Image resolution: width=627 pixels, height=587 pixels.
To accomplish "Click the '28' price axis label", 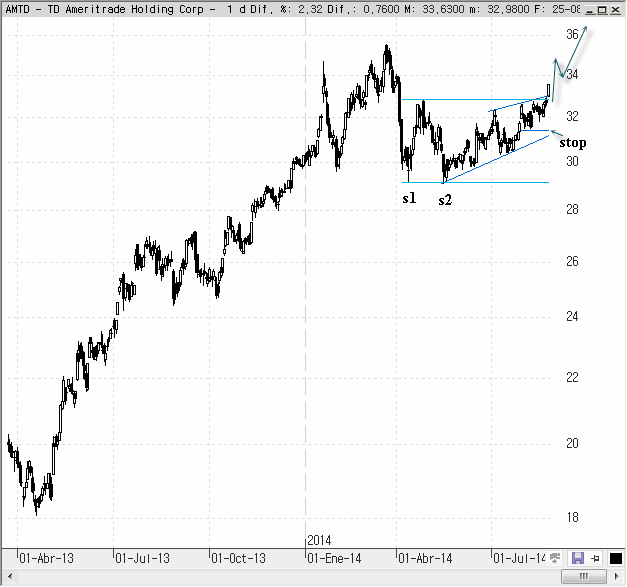I will coord(572,209).
